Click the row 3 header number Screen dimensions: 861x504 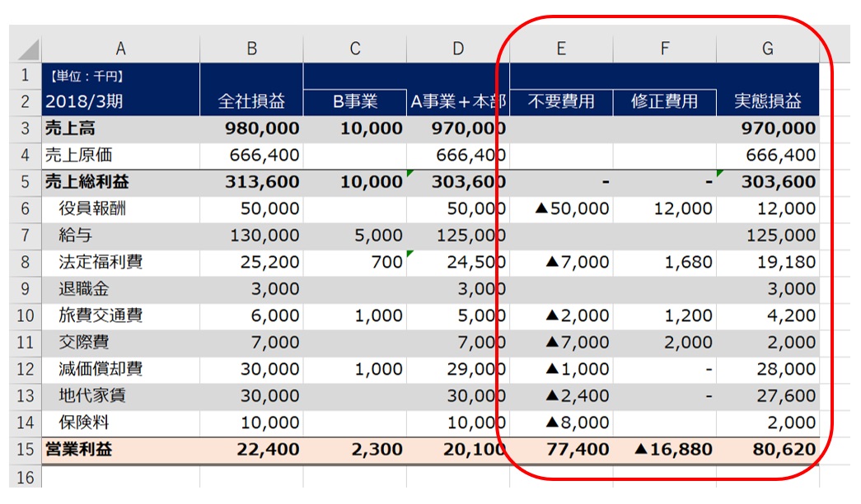[x=25, y=128]
